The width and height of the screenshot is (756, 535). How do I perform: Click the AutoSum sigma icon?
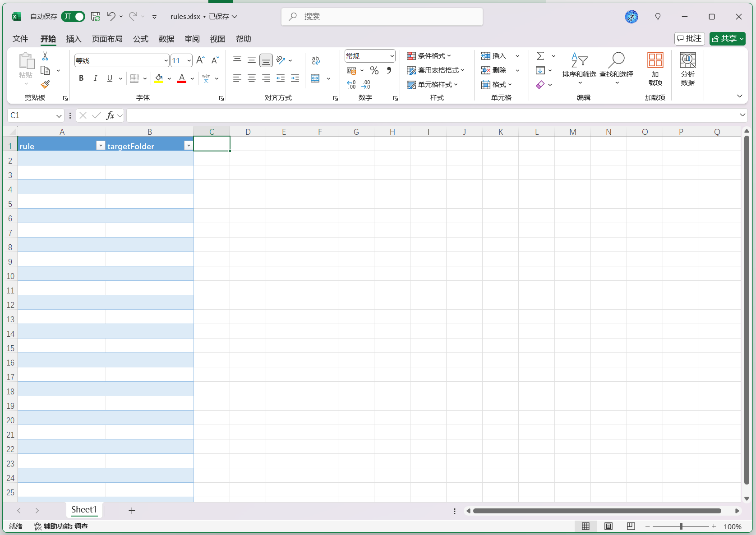(x=540, y=56)
